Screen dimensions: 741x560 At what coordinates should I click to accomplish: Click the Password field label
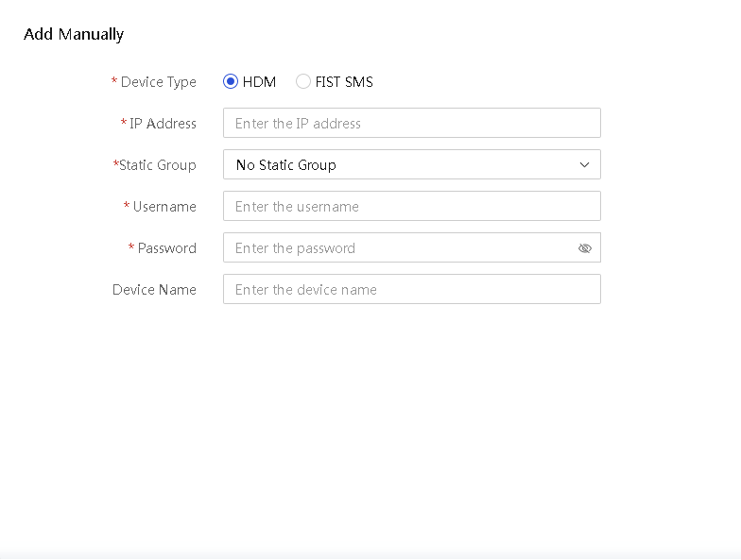point(166,247)
